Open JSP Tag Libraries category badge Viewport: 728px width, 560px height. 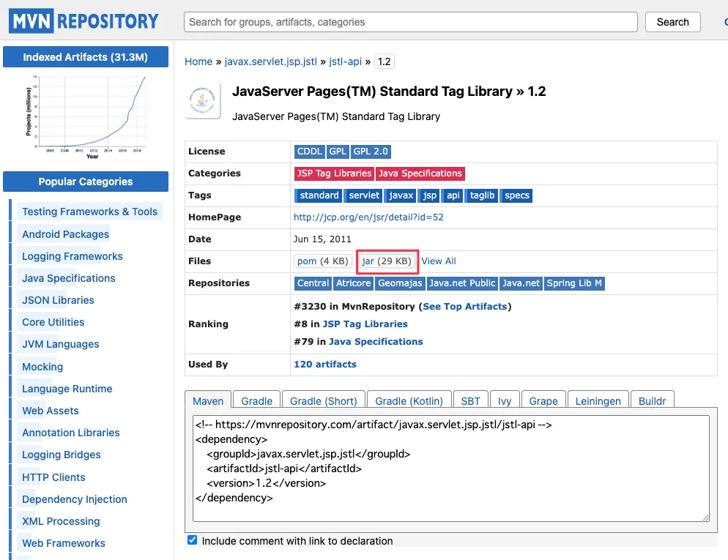click(x=334, y=173)
